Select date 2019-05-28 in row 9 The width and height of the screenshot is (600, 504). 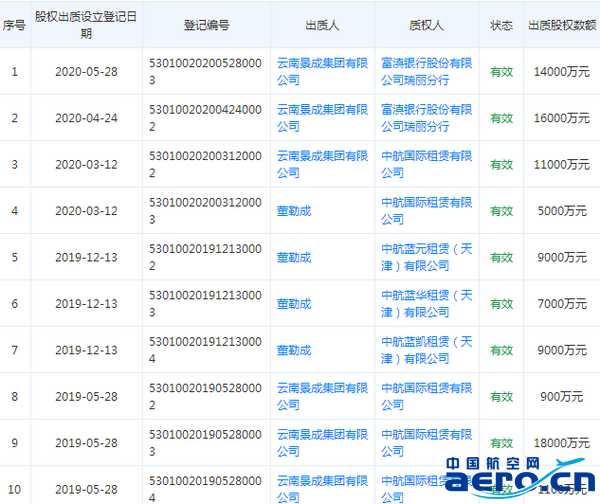coord(86,443)
